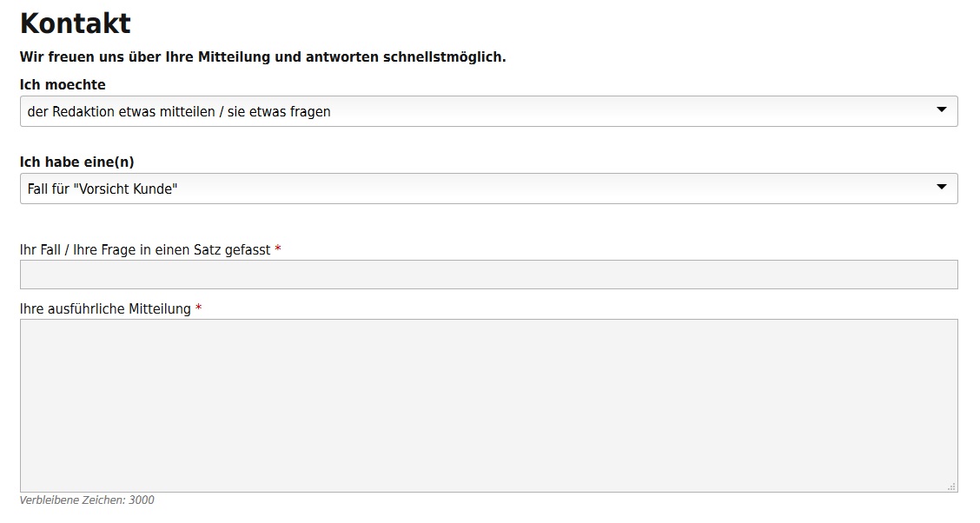This screenshot has width=980, height=523.
Task: Click the 'Verbleibende Zeichen: 3000' counter text
Action: click(87, 500)
